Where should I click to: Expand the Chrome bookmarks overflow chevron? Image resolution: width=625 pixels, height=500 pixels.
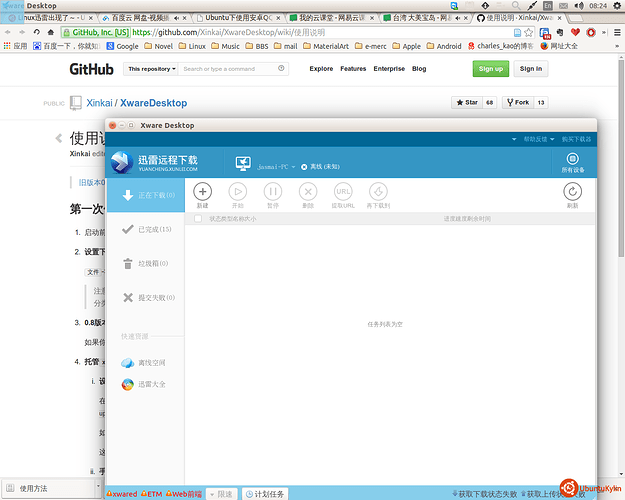[x=617, y=46]
